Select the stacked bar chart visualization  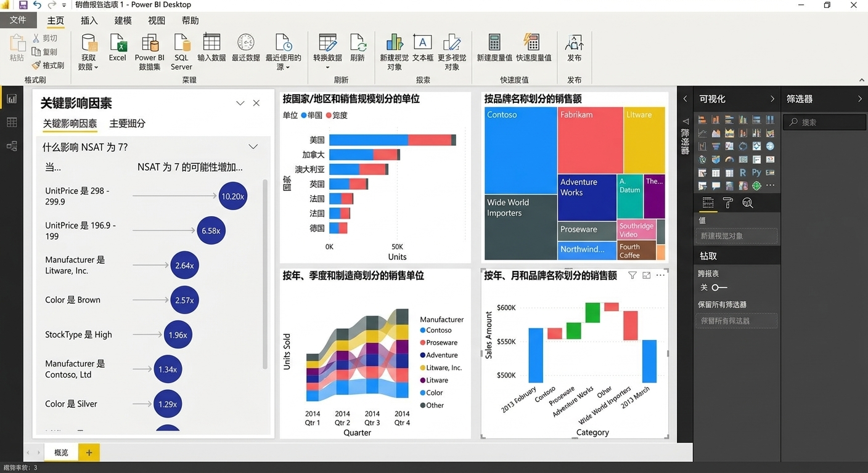(703, 119)
